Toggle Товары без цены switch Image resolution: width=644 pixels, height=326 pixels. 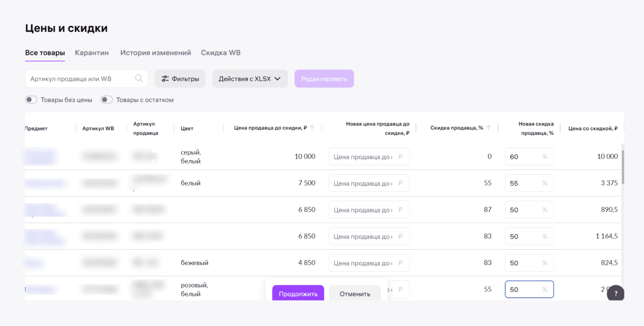[x=31, y=100]
